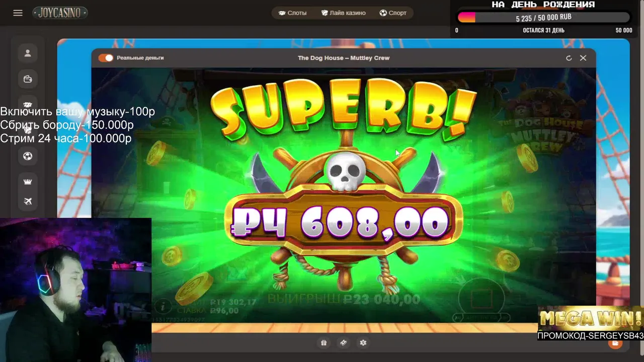
Task: Click the game info "i" button
Action: tap(163, 306)
